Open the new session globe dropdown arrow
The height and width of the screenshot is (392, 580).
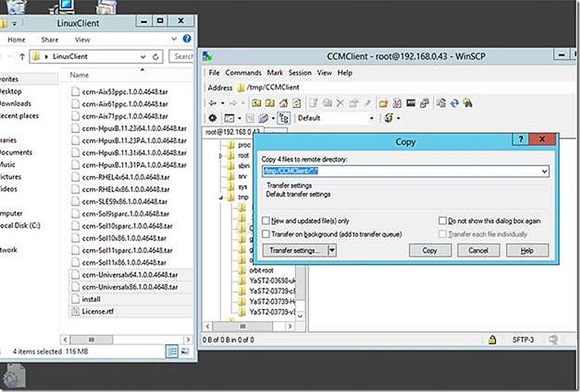tap(398, 118)
